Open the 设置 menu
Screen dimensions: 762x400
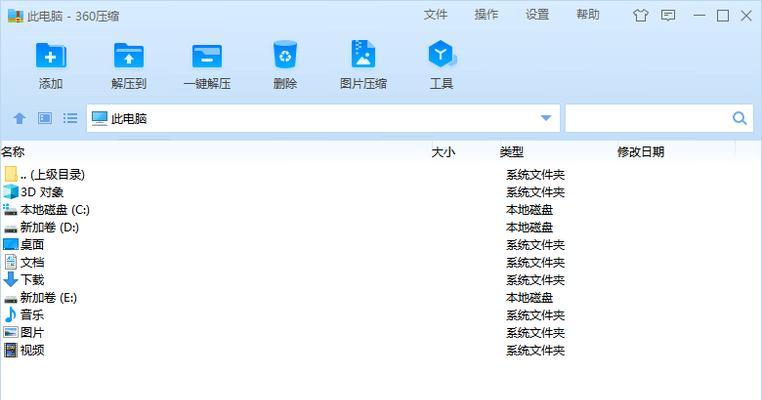pyautogui.click(x=537, y=15)
